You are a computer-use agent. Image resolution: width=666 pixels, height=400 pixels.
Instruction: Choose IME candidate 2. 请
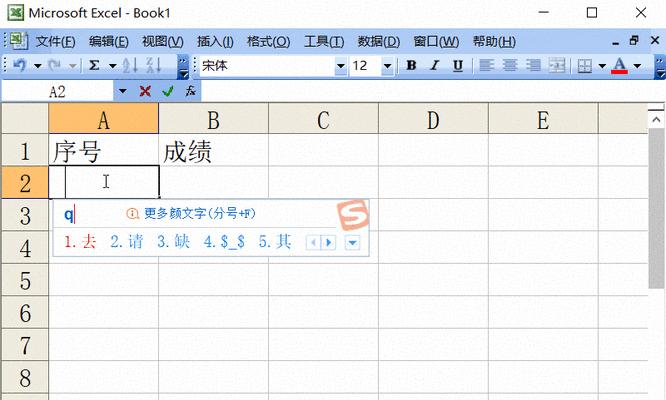click(127, 242)
